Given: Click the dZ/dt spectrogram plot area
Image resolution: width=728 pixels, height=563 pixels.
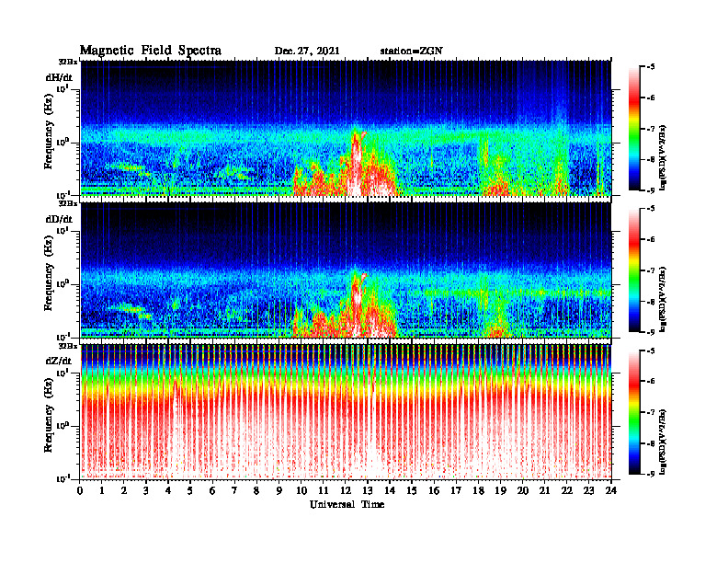Looking at the screenshot, I should (346, 412).
